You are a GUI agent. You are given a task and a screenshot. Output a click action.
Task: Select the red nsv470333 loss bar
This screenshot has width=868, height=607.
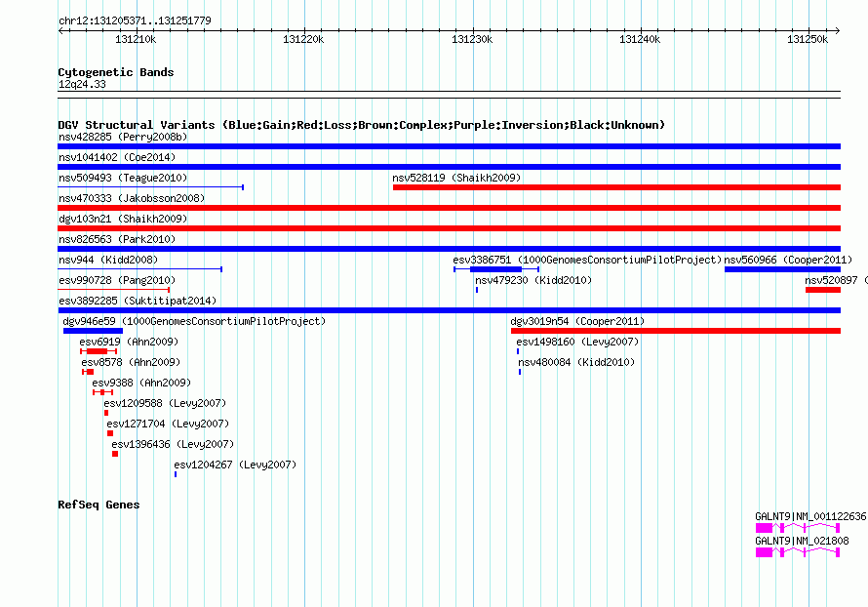click(449, 208)
